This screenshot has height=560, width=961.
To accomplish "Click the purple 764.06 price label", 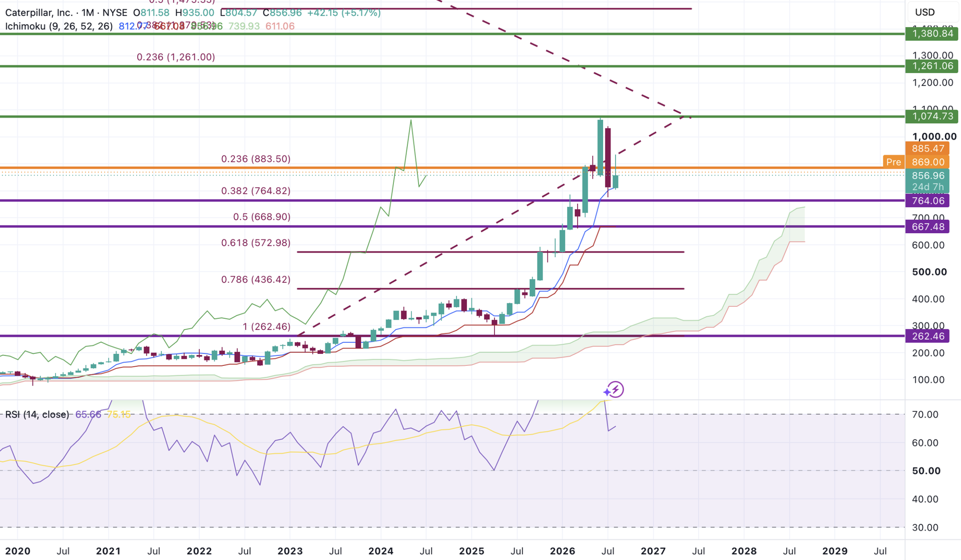I will [x=927, y=201].
